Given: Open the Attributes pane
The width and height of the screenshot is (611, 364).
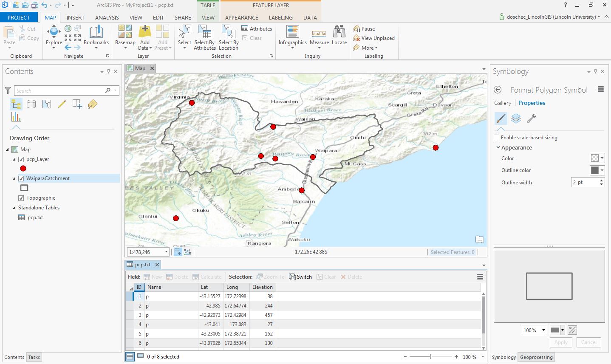Looking at the screenshot, I should click(x=257, y=28).
